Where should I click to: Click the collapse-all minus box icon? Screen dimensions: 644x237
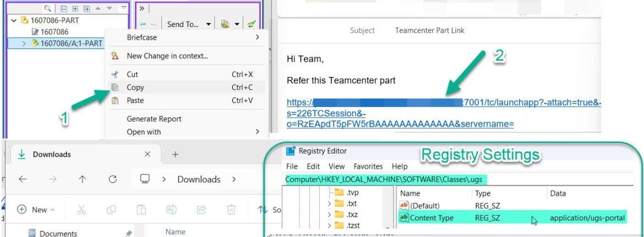pos(63,8)
